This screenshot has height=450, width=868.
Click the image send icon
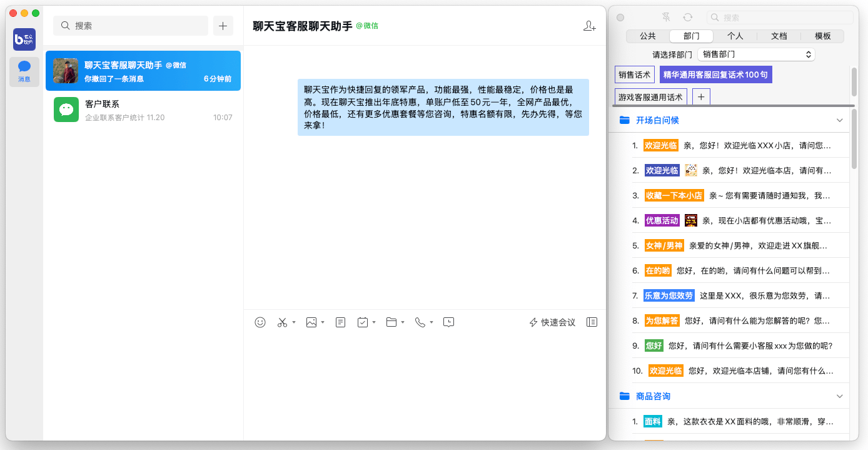pyautogui.click(x=311, y=322)
